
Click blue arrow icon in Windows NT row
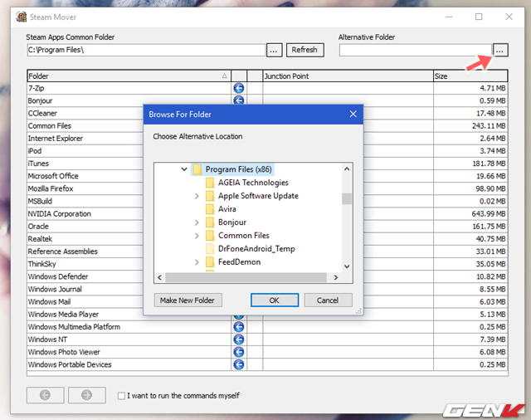pyautogui.click(x=239, y=339)
